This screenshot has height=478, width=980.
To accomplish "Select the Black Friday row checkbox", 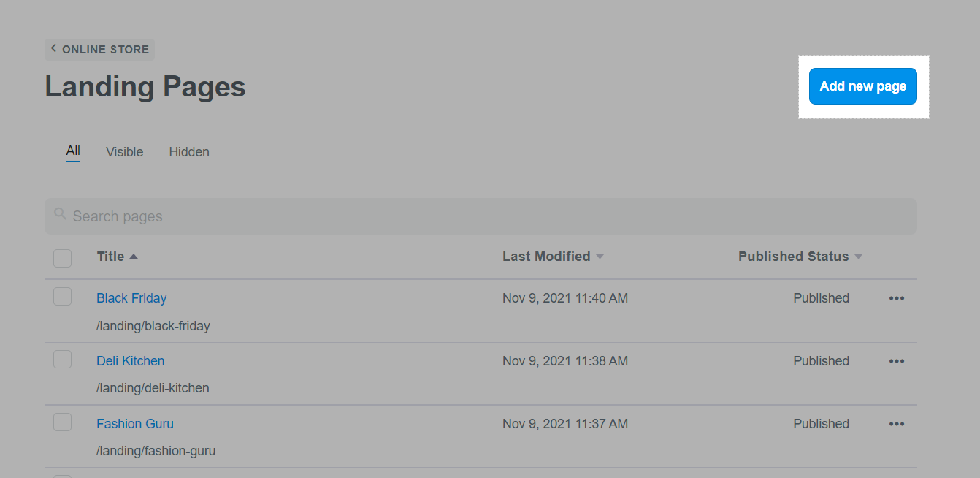I will [63, 297].
